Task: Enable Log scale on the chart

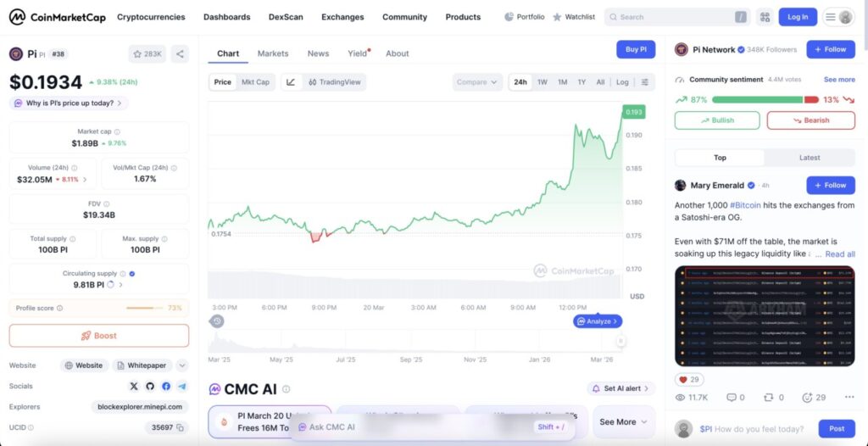Action: (x=622, y=82)
